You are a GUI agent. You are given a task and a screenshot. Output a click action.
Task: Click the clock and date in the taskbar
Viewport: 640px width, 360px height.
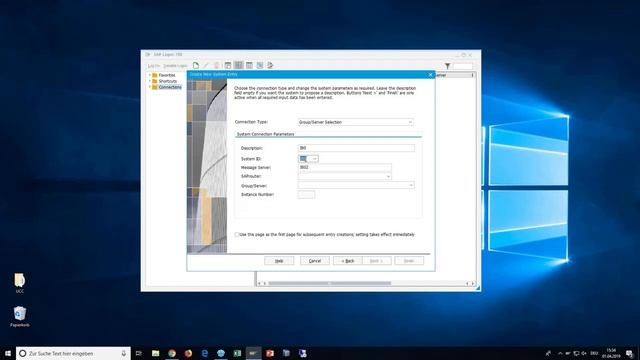click(611, 353)
